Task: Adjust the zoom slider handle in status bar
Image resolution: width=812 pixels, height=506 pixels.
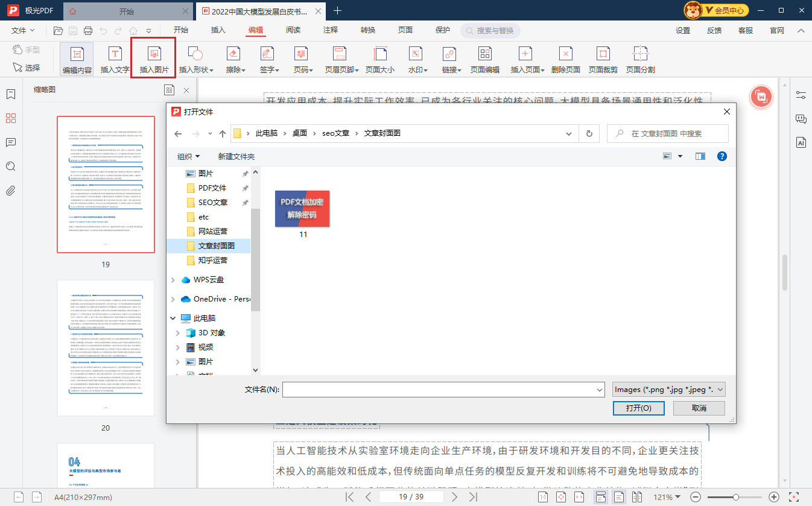Action: tap(735, 497)
